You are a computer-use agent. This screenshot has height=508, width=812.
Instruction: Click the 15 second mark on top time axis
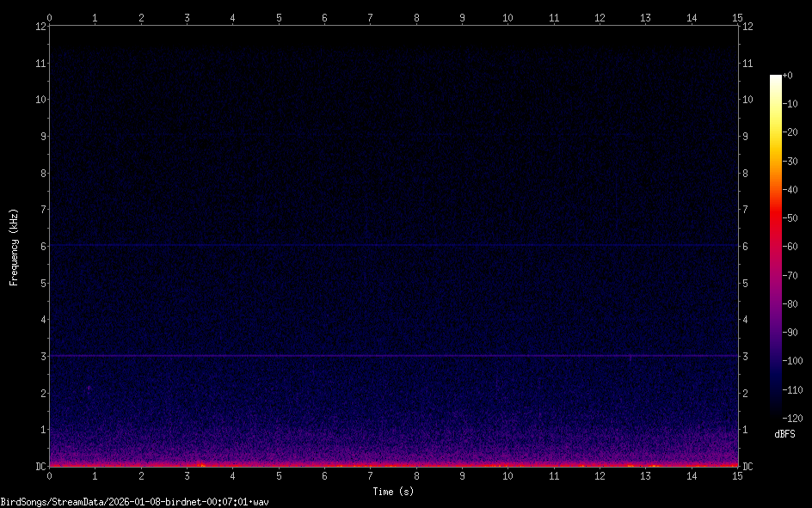(737, 17)
